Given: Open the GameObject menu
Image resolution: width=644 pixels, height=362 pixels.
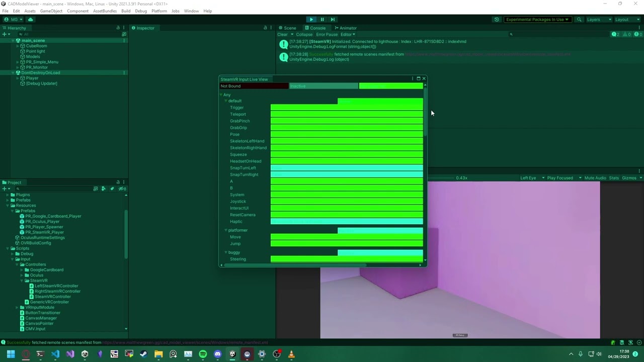Looking at the screenshot, I should click(51, 11).
